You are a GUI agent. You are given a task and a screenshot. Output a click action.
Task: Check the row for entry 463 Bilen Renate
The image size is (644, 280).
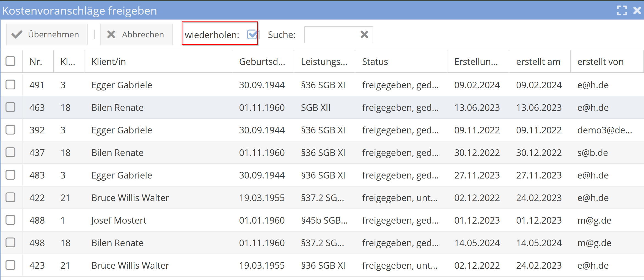tap(10, 107)
